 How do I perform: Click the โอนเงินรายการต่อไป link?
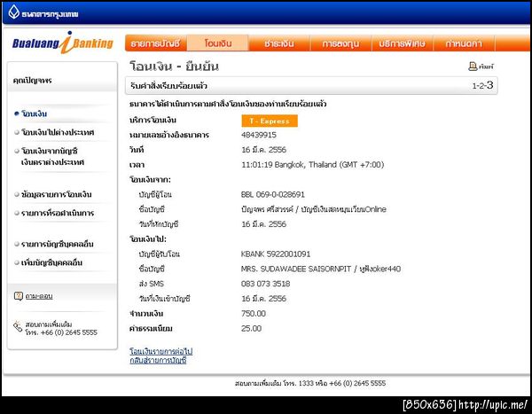point(160,351)
